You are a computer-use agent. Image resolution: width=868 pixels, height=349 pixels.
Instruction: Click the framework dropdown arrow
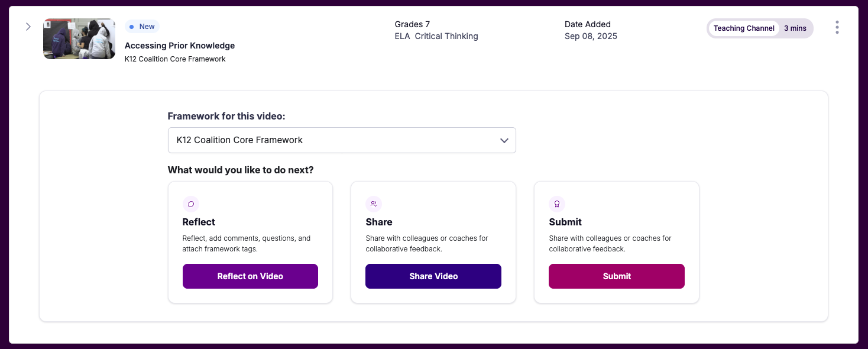[504, 141]
